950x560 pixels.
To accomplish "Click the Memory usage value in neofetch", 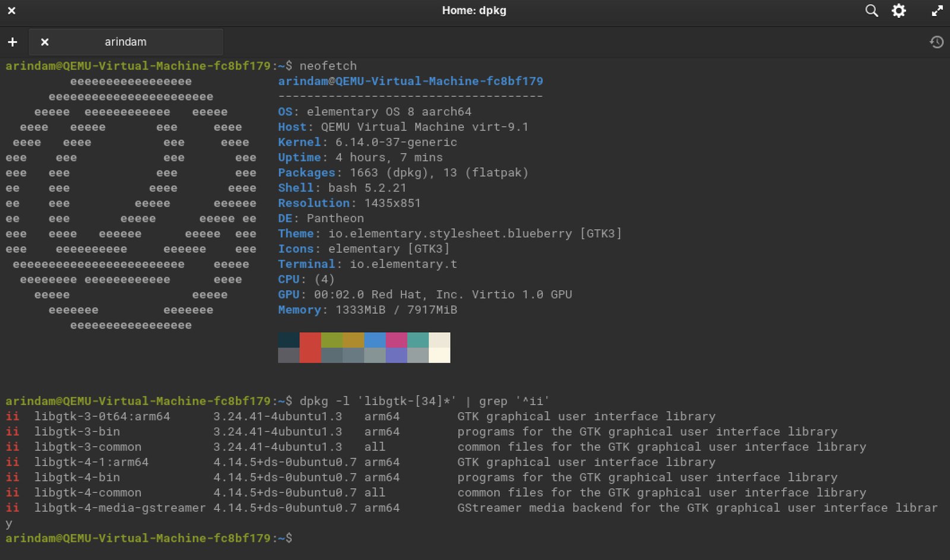I will click(x=396, y=310).
